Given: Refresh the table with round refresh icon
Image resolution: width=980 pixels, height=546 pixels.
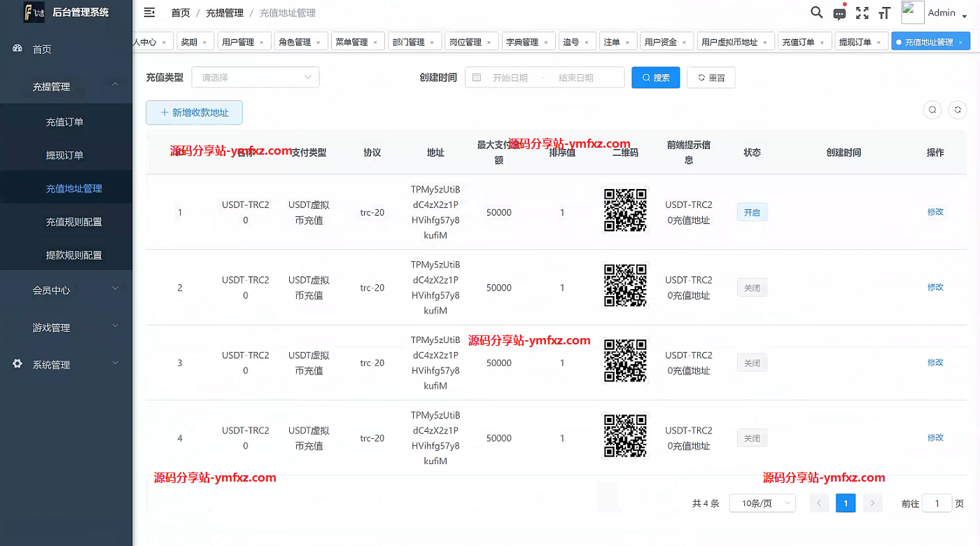Looking at the screenshot, I should coord(958,110).
